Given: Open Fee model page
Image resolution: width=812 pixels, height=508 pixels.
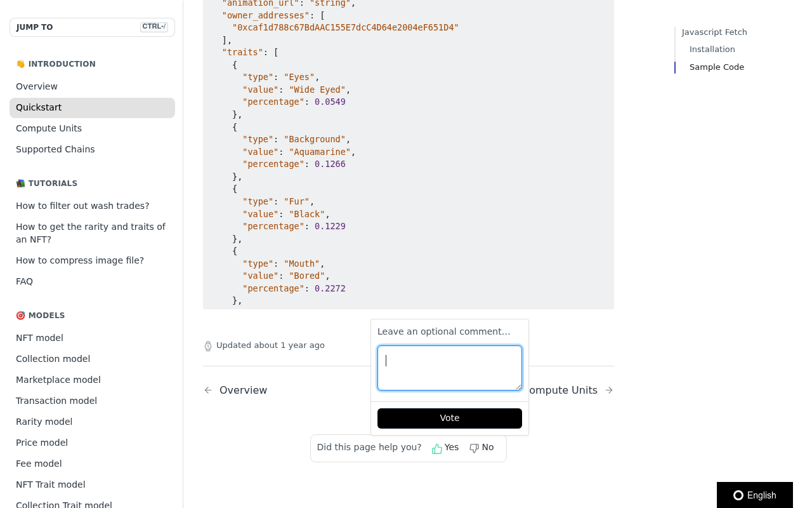Looking at the screenshot, I should click(x=92, y=464).
